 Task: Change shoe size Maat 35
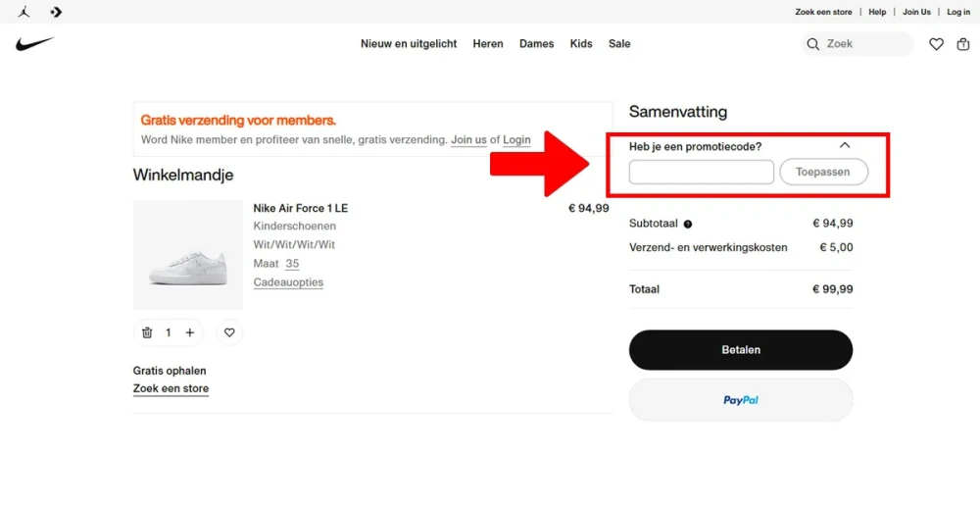[x=292, y=264]
